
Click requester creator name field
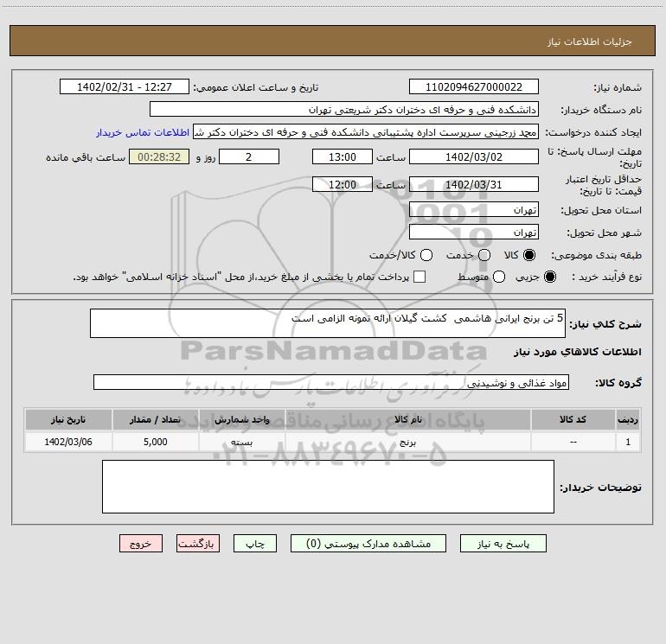pos(366,131)
